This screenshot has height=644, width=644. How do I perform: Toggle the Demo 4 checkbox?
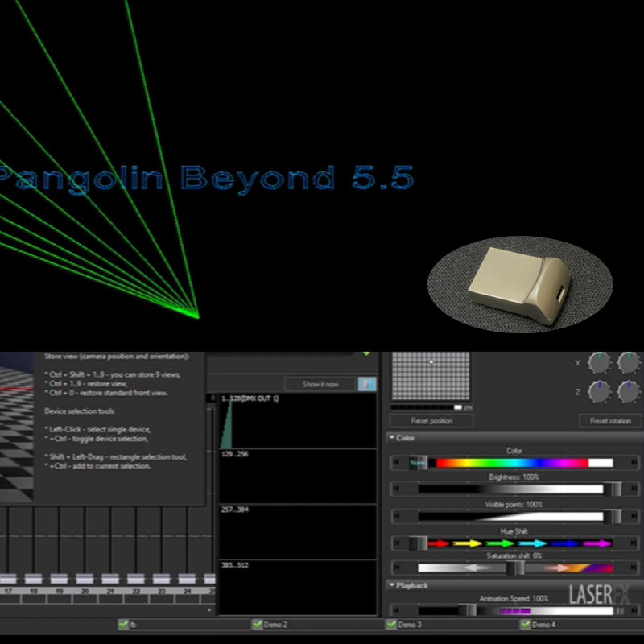point(526,624)
